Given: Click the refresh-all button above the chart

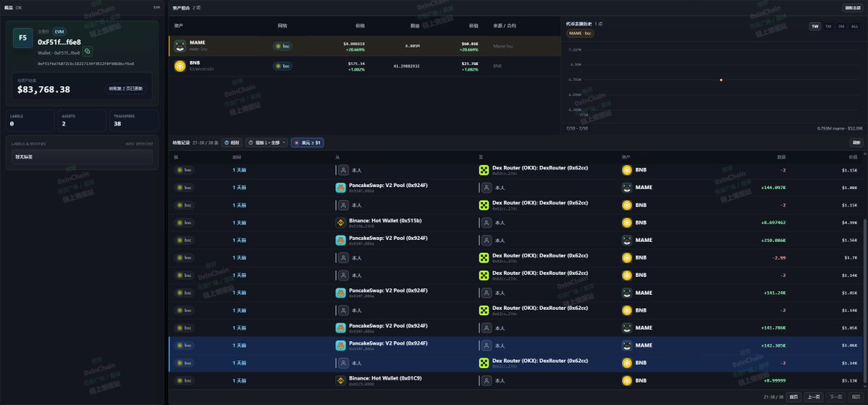Looking at the screenshot, I should (852, 8).
